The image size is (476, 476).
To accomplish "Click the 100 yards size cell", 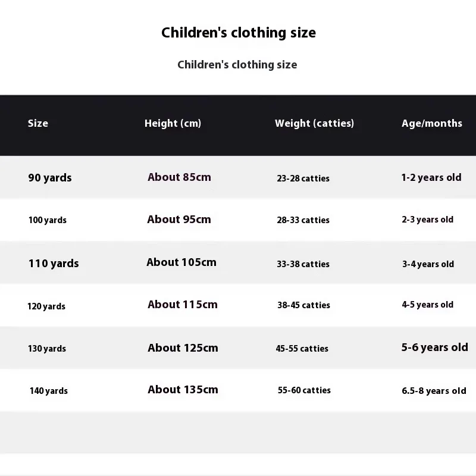I will (x=48, y=220).
